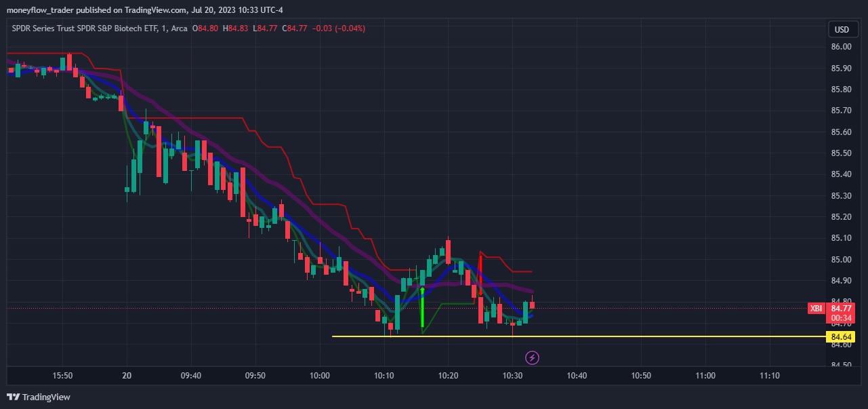Click the 15:50 time axis label
The height and width of the screenshot is (409, 868).
coord(62,375)
